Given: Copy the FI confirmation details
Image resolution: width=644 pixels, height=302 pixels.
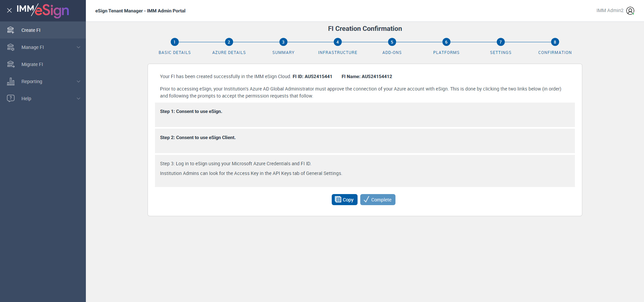Looking at the screenshot, I should tap(344, 199).
